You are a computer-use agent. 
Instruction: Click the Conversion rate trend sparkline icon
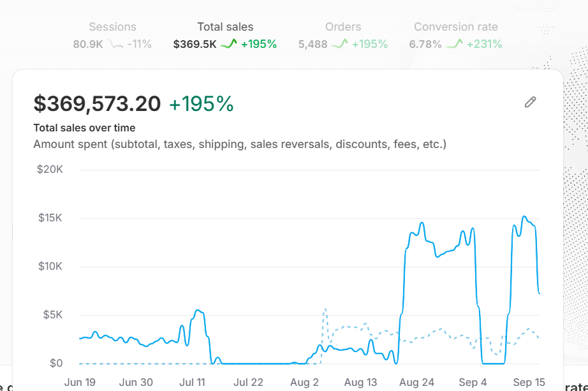coord(455,44)
